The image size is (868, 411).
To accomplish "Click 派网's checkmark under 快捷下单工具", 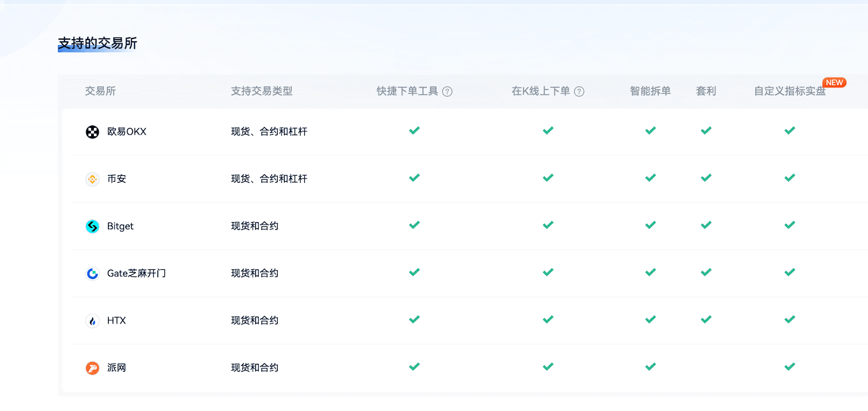I will pyautogui.click(x=414, y=366).
